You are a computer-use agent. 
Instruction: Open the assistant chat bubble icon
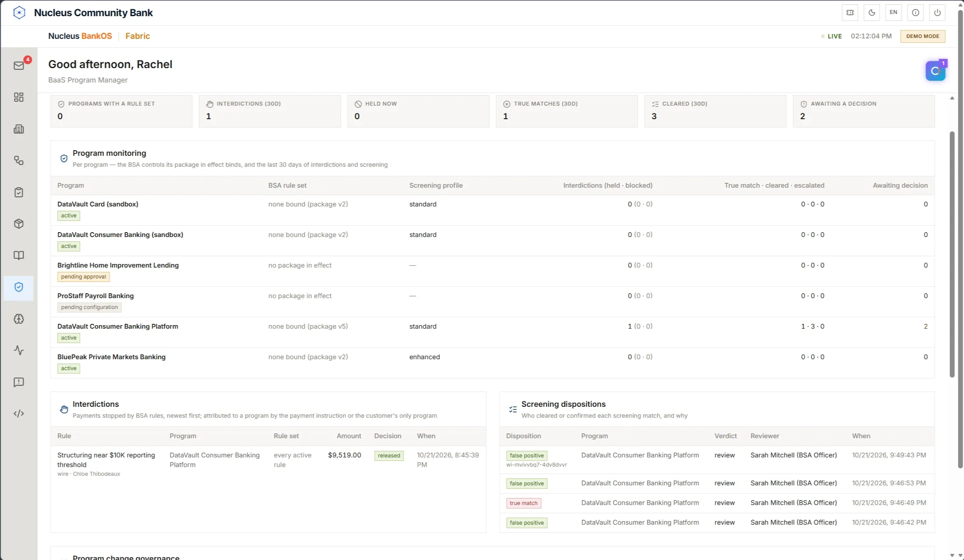(935, 71)
